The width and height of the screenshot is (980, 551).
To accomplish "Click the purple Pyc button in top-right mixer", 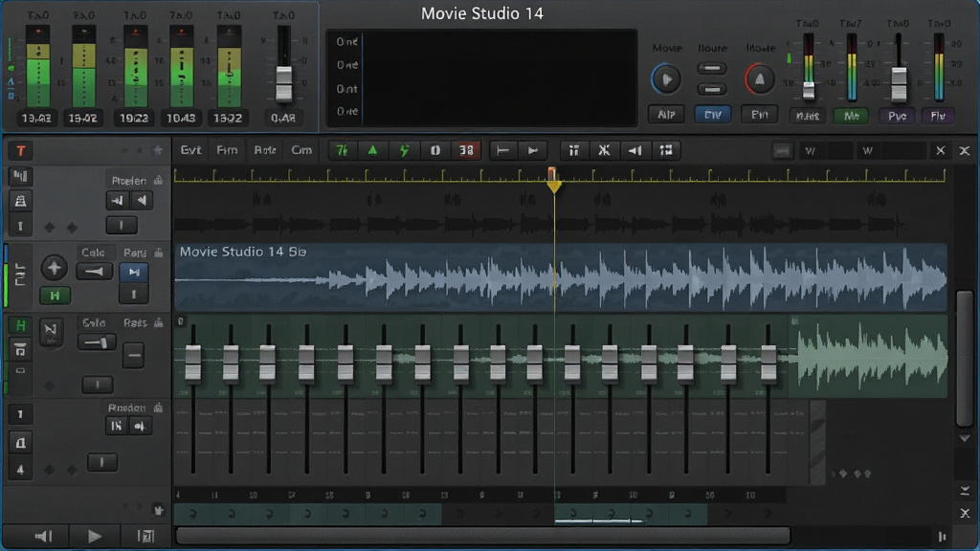I will (x=898, y=116).
